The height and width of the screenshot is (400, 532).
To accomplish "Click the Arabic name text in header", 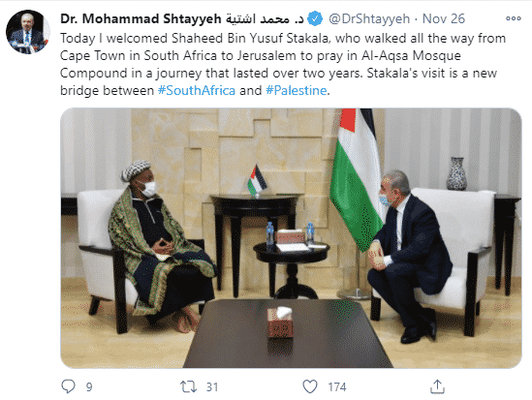I will (265, 19).
